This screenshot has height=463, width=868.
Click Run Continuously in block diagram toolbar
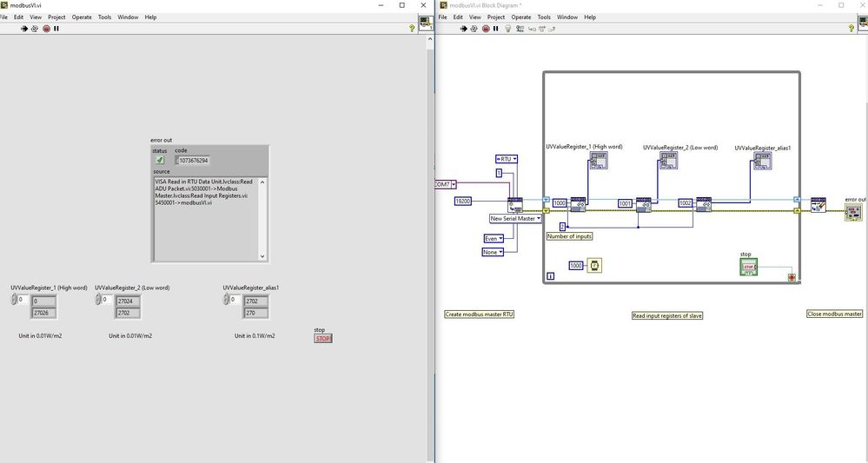[474, 29]
